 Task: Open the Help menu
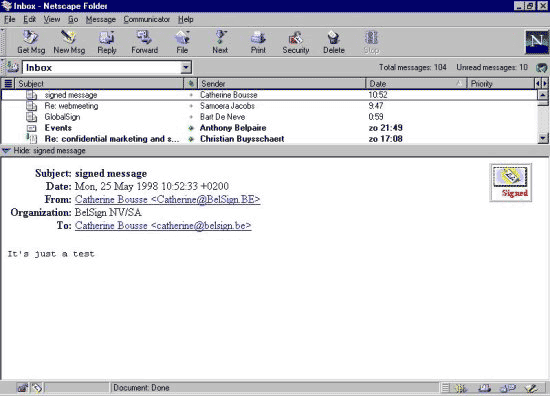tap(186, 19)
